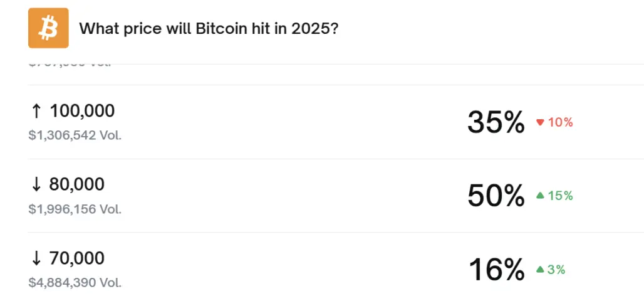Click the $1,306,542 Vol. text
This screenshot has width=644, height=296.
click(x=75, y=135)
